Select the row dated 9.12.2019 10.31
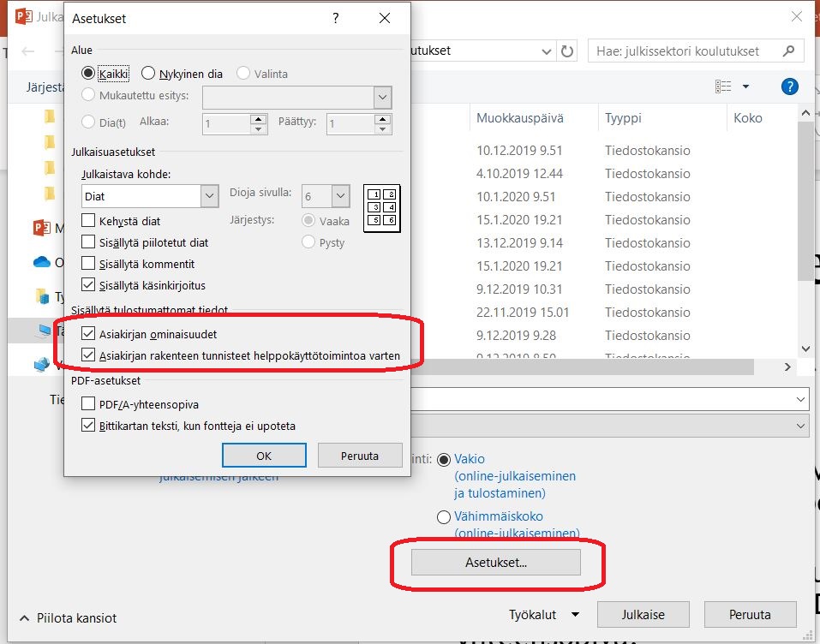The image size is (820, 644). (x=604, y=289)
